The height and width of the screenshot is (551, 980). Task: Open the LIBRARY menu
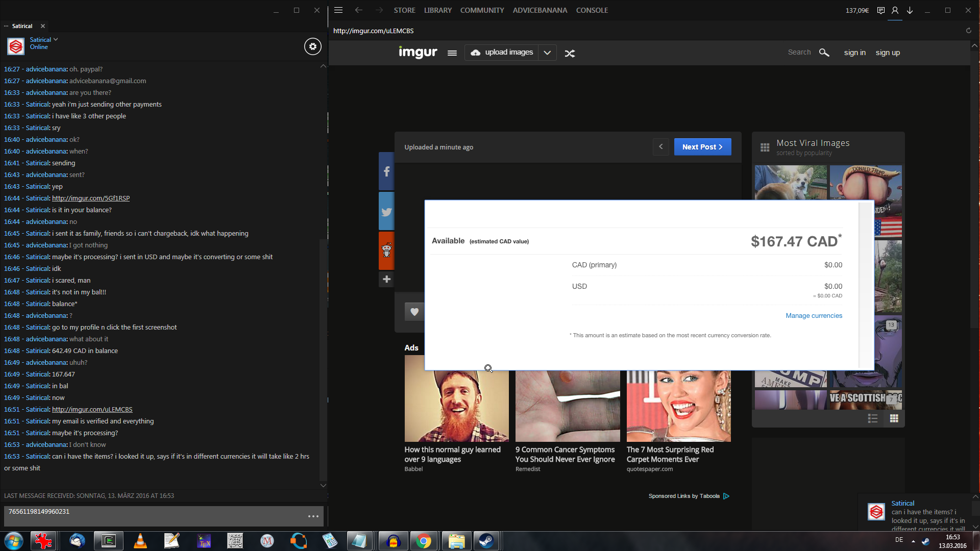tap(437, 10)
